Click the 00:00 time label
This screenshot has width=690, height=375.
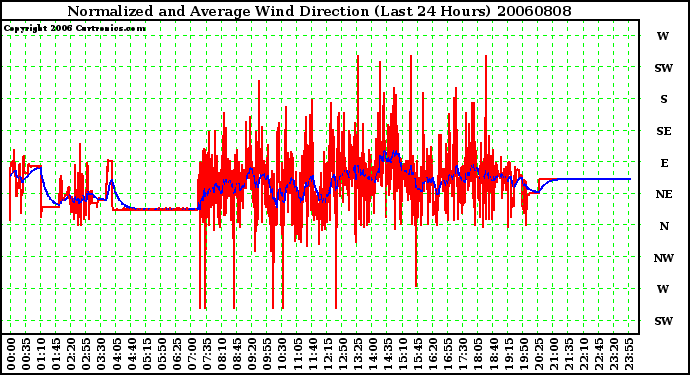click(x=11, y=354)
